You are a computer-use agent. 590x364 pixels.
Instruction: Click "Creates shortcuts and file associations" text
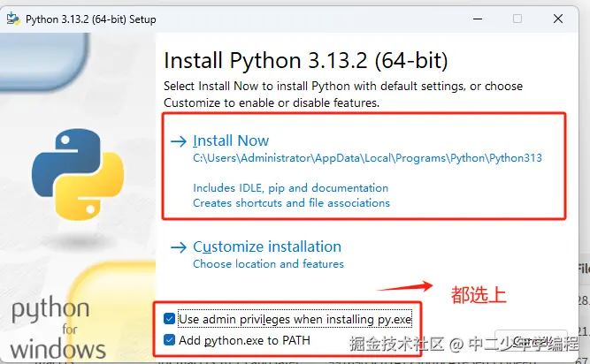click(291, 202)
